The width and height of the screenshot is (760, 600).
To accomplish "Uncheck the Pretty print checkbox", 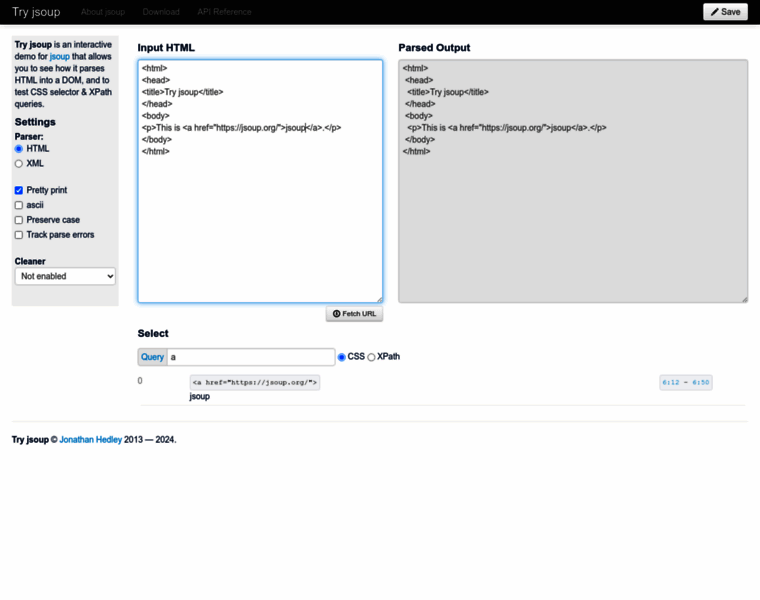I will pos(19,190).
